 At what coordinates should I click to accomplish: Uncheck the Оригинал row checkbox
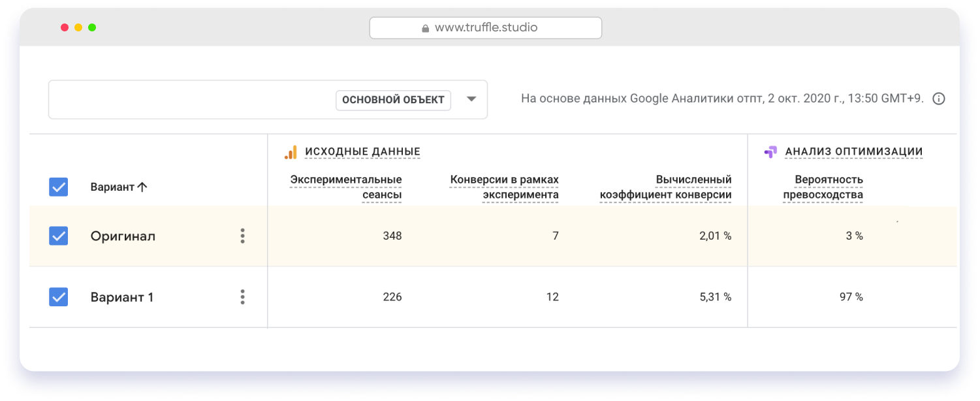pyautogui.click(x=59, y=236)
